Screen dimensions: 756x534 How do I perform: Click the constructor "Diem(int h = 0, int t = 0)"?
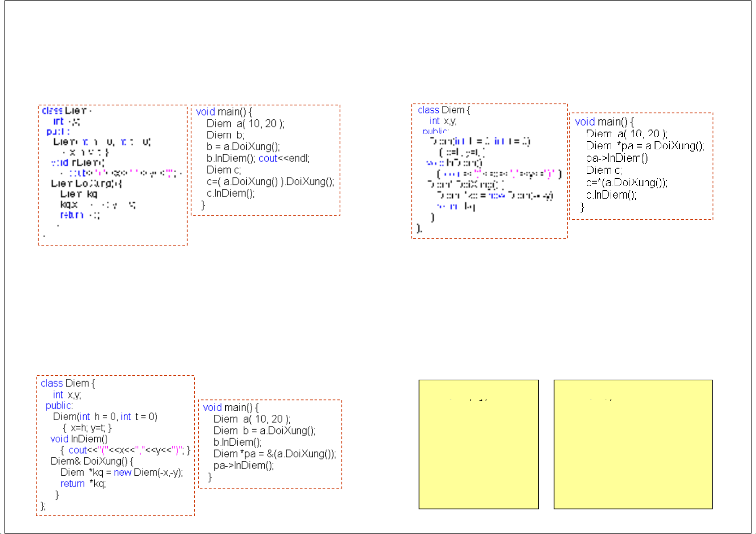click(x=105, y=417)
